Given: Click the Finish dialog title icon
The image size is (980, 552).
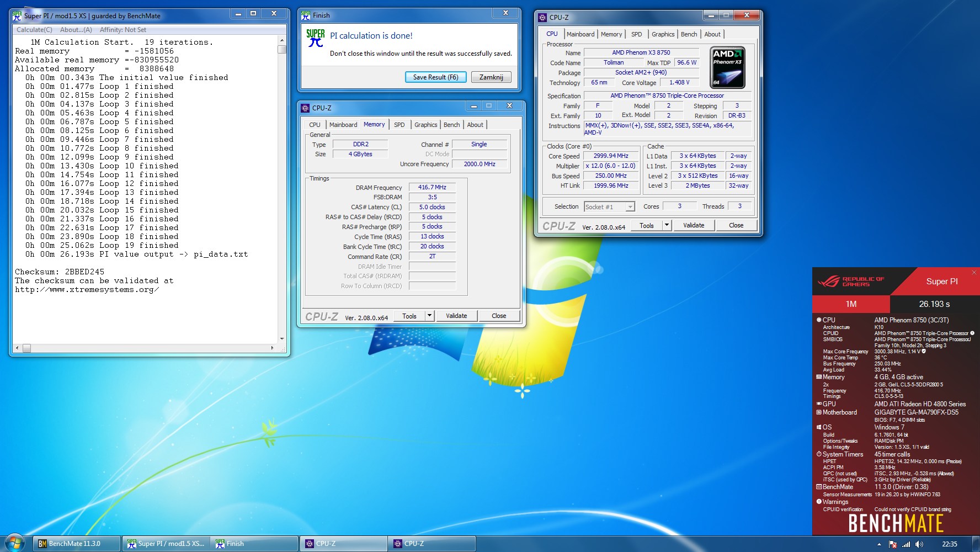Looking at the screenshot, I should pyautogui.click(x=306, y=15).
